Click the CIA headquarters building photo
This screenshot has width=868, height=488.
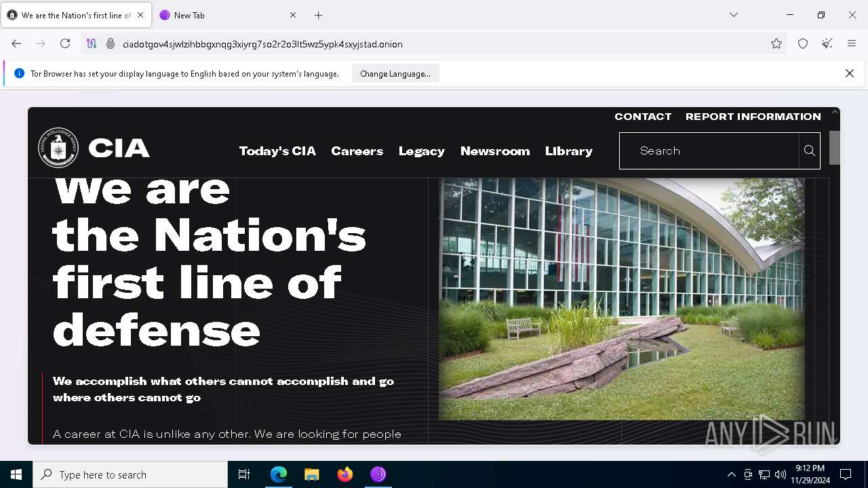(622, 299)
